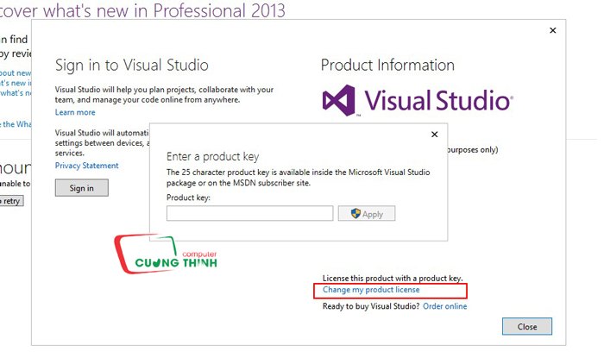Open the Order online link
Image resolution: width=604 pixels, height=364 pixels.
[x=445, y=306]
